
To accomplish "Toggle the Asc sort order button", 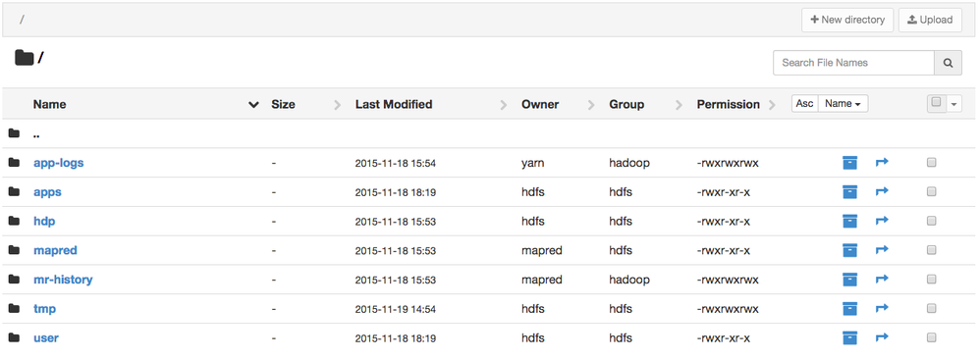I will 805,104.
